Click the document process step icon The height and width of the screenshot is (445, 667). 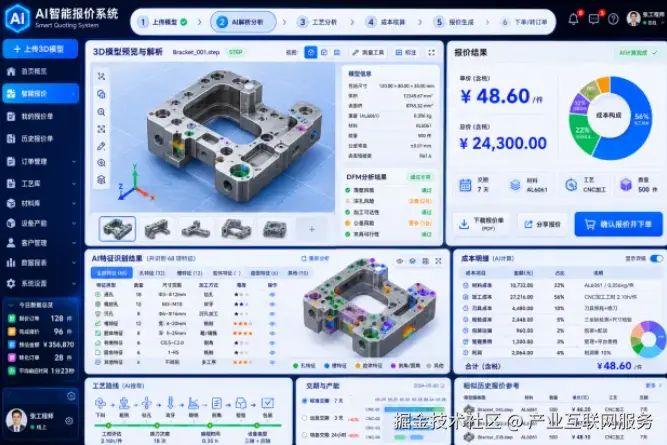click(217, 403)
